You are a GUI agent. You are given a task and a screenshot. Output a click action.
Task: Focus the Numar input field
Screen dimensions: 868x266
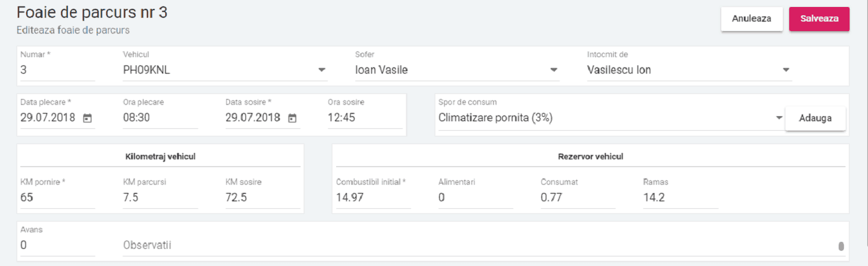pos(57,70)
